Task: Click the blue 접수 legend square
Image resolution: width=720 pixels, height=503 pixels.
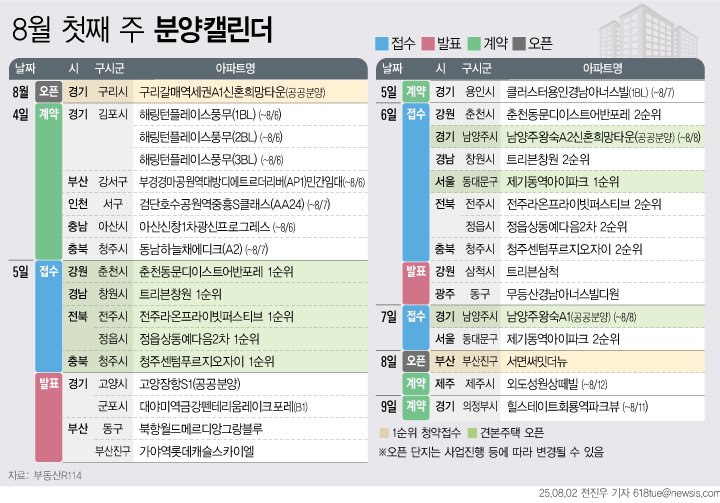Action: tap(381, 43)
